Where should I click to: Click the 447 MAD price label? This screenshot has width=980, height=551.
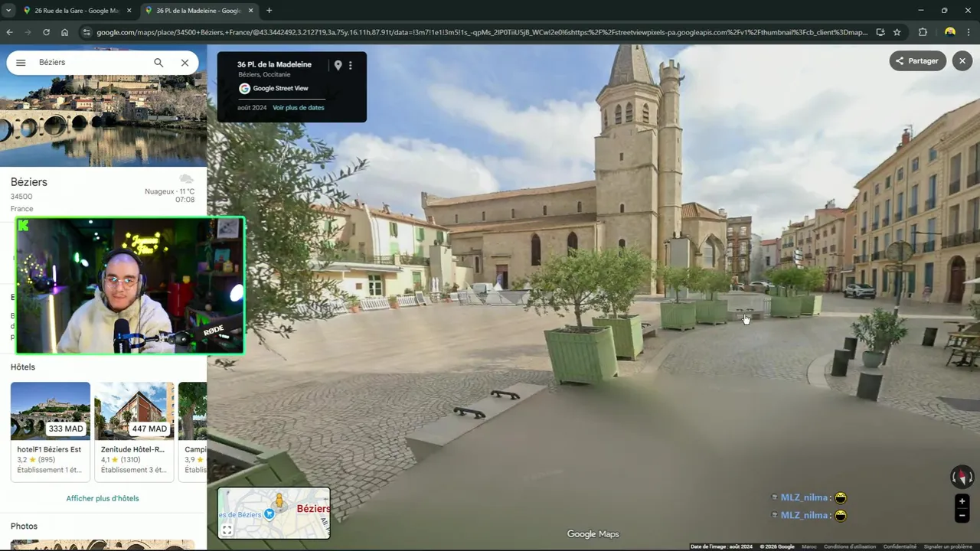(x=149, y=429)
